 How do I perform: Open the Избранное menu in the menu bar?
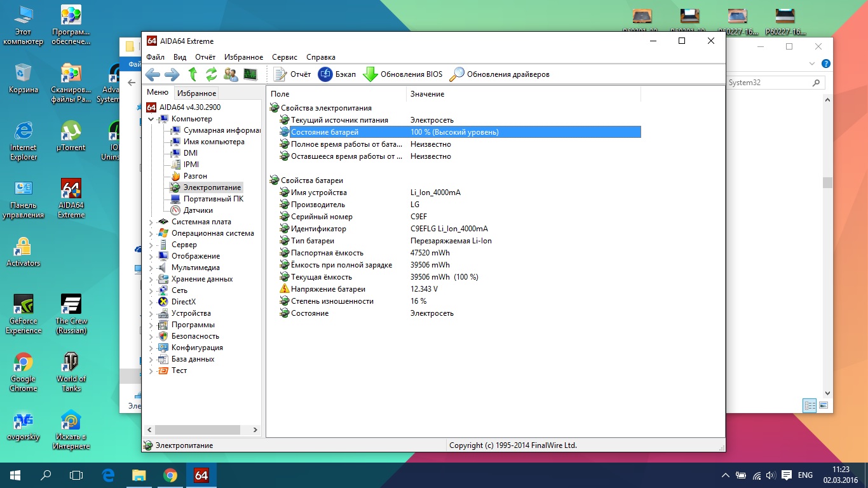(x=243, y=57)
